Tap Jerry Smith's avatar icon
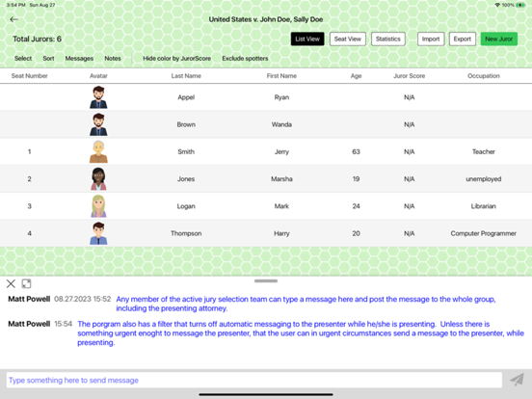The image size is (532, 399). point(98,151)
